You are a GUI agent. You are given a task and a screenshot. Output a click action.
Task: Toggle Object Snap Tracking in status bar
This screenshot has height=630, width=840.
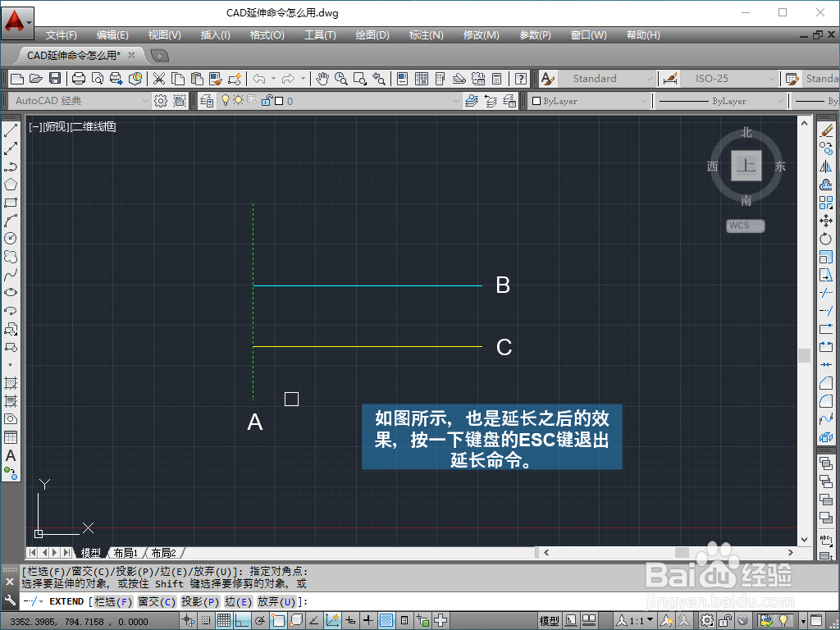point(314,620)
